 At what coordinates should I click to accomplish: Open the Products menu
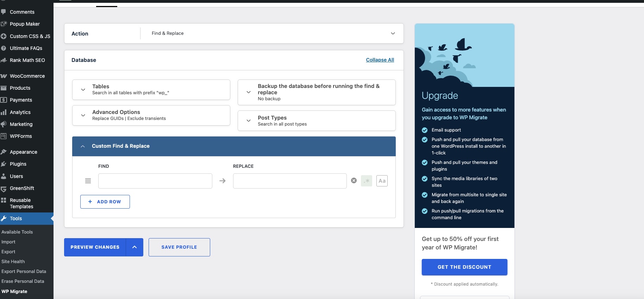pyautogui.click(x=20, y=88)
